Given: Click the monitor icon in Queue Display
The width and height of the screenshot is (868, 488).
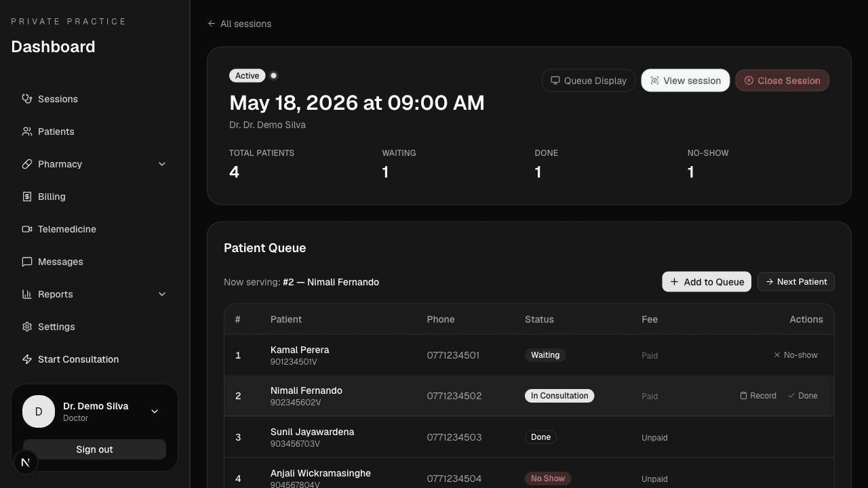Looking at the screenshot, I should click(x=555, y=81).
